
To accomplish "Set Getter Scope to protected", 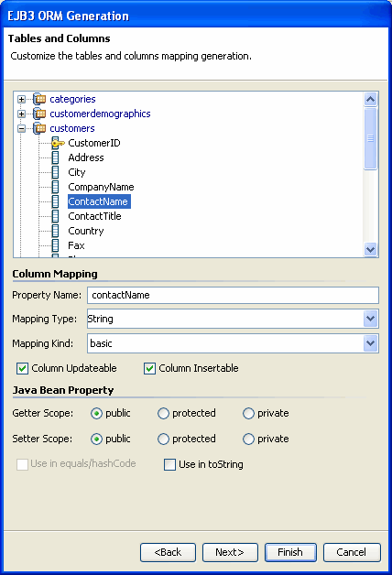I will click(163, 414).
